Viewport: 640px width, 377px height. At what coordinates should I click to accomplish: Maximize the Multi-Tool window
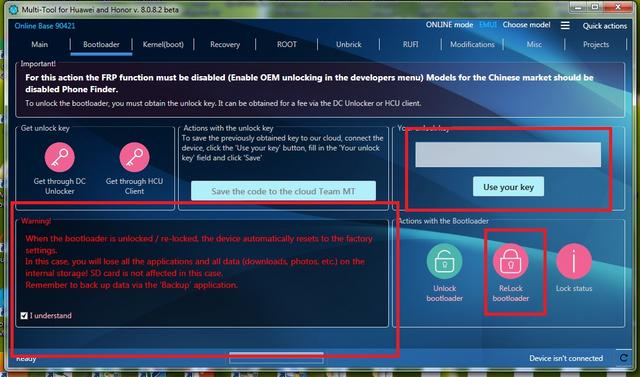click(595, 7)
